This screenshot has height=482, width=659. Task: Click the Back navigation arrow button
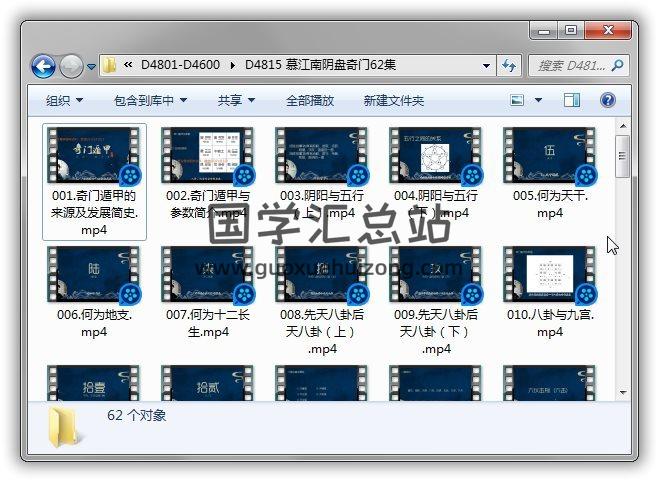pos(43,66)
